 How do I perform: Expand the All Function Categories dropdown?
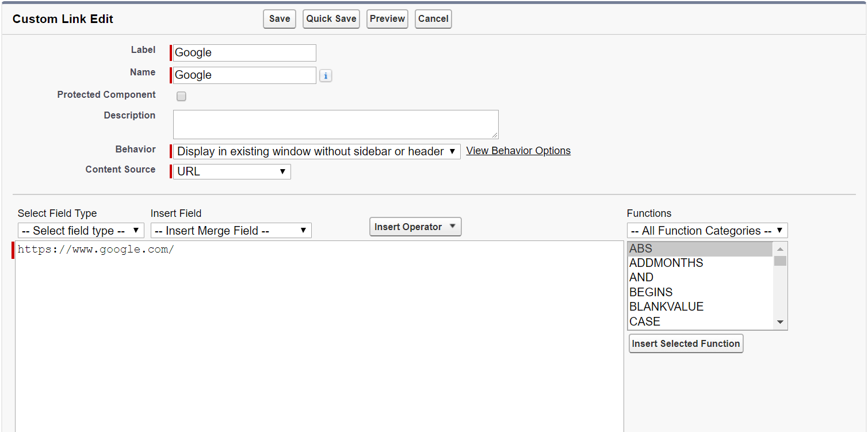[x=707, y=231]
